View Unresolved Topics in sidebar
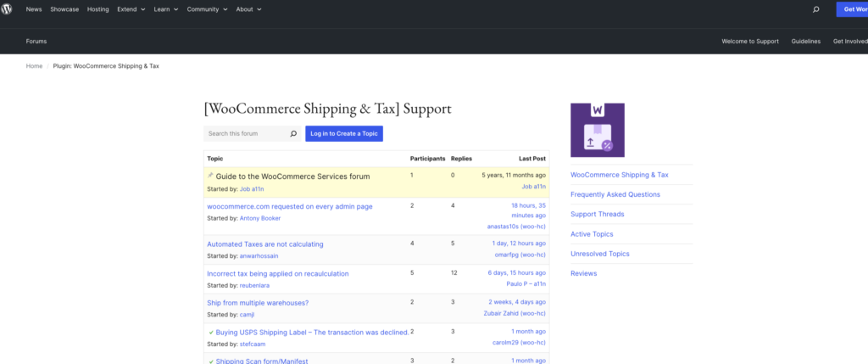Viewport: 868px width, 364px height. 600,254
